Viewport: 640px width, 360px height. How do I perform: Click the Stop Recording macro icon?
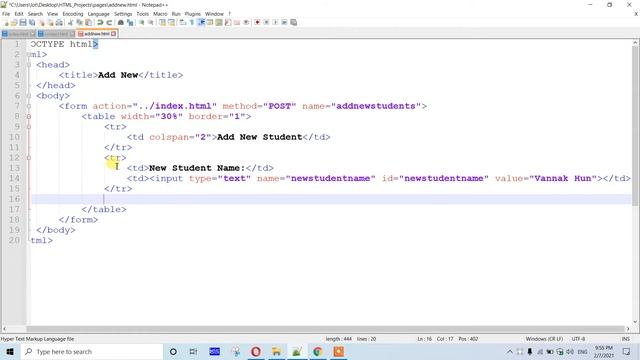pos(266,22)
